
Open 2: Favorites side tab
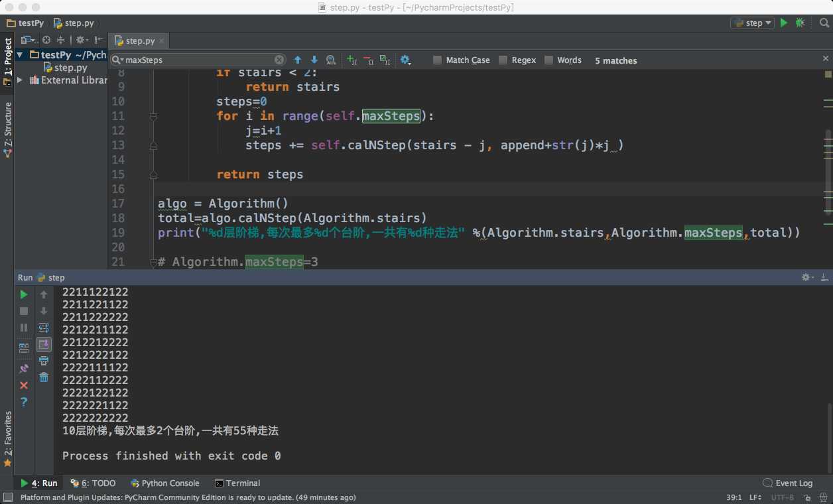[7, 439]
